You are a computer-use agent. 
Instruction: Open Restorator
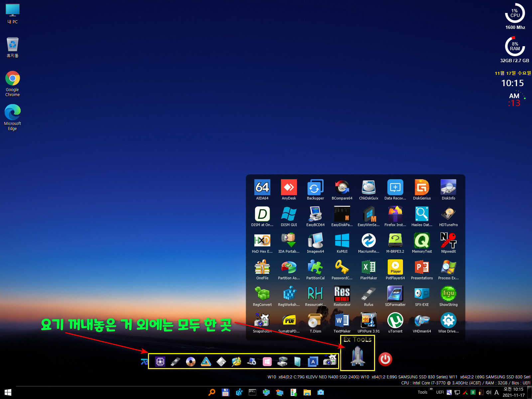[x=342, y=294]
